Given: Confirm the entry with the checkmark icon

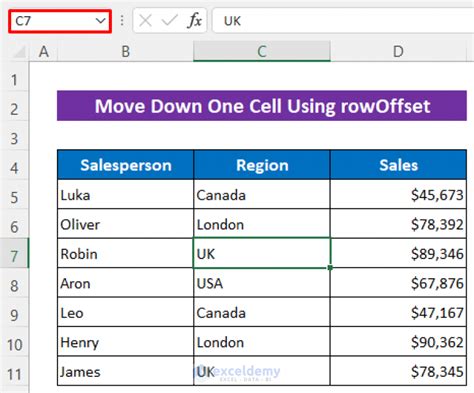Looking at the screenshot, I should [169, 21].
